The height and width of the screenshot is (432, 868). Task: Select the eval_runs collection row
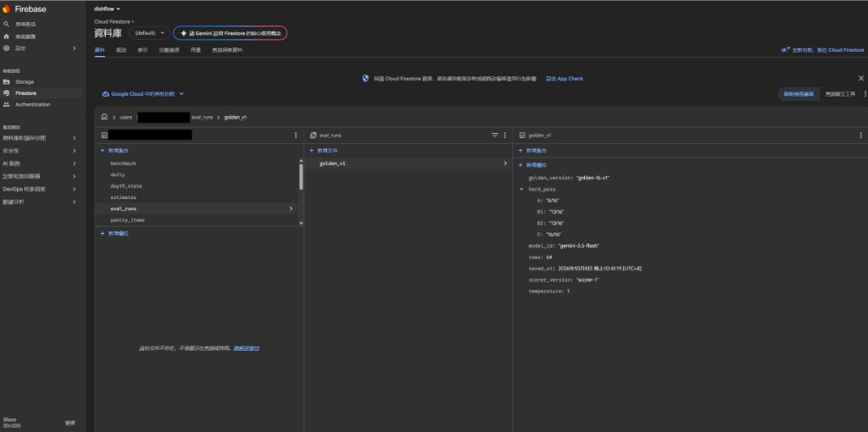197,208
